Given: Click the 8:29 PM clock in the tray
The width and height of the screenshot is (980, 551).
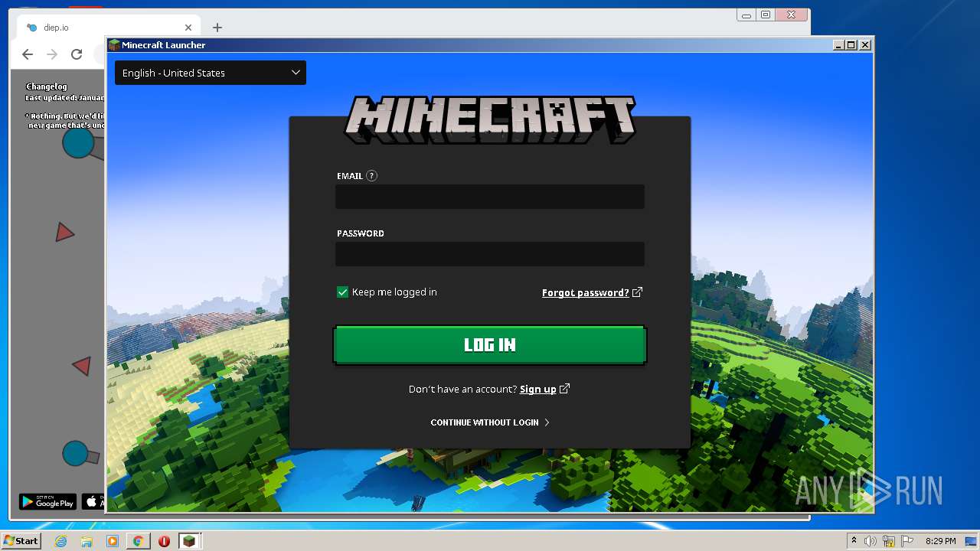Looking at the screenshot, I should [940, 541].
